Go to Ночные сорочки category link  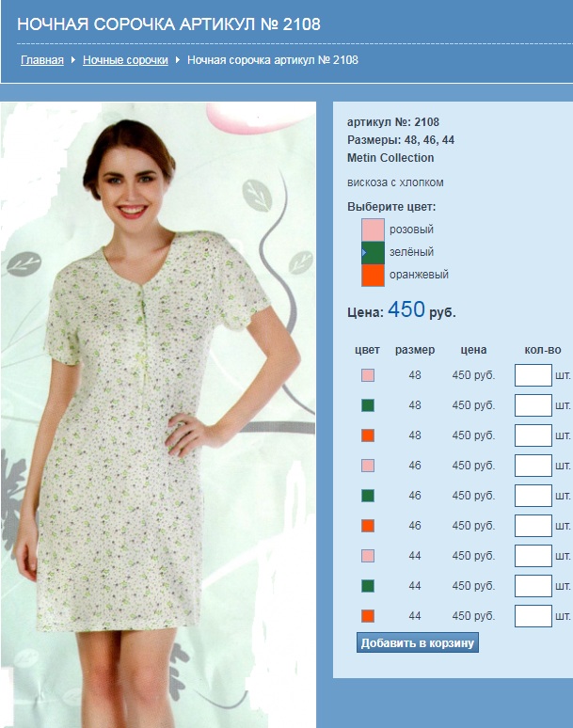pos(125,60)
